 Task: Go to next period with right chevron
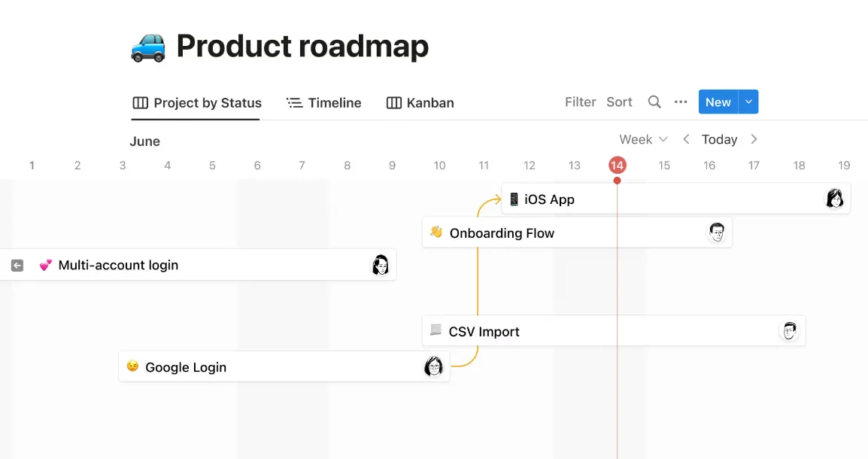pos(754,139)
